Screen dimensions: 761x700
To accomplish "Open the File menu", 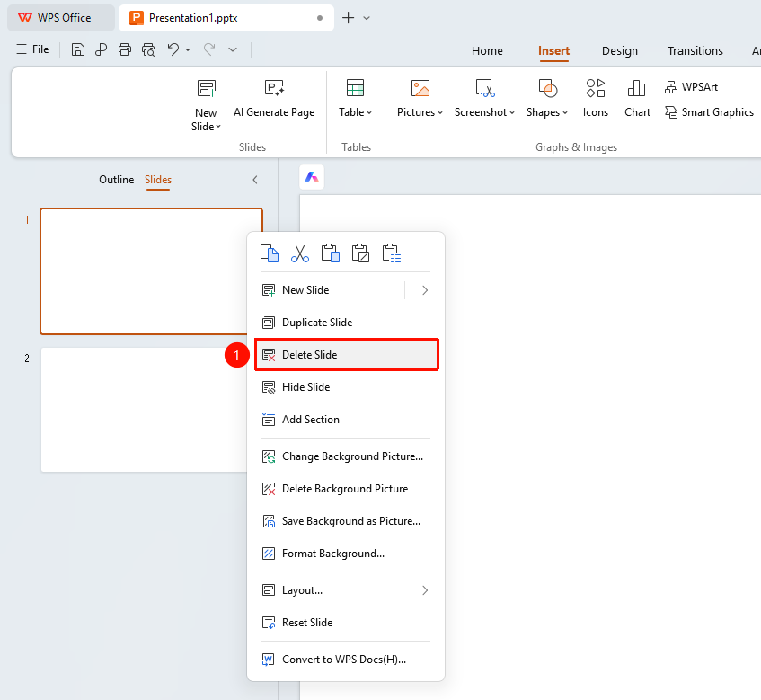I will click(32, 49).
